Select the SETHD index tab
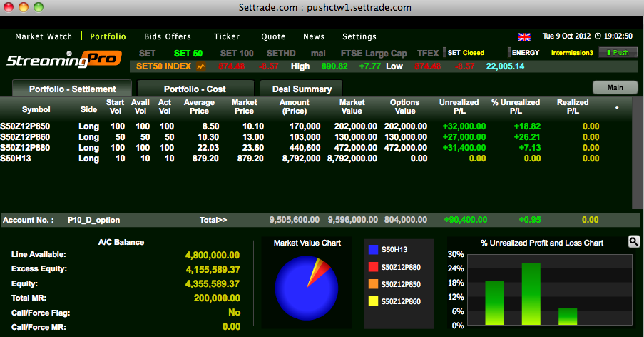Image resolution: width=644 pixels, height=337 pixels. point(281,54)
